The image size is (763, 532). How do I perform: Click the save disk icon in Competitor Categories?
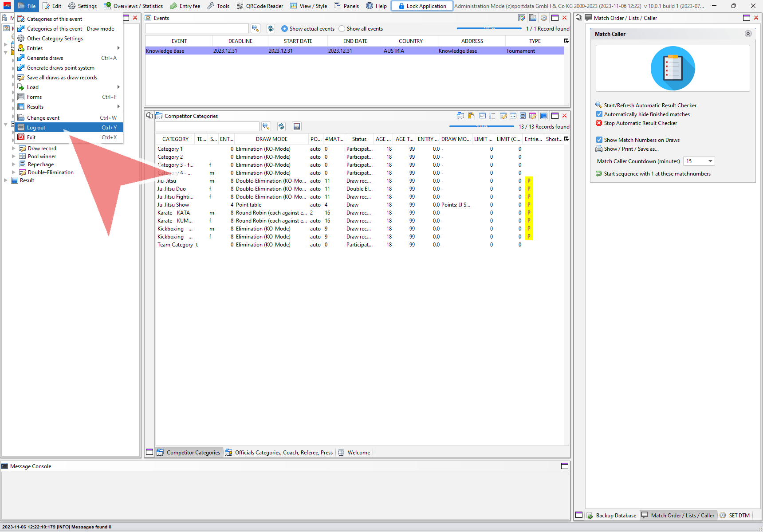[x=297, y=126]
